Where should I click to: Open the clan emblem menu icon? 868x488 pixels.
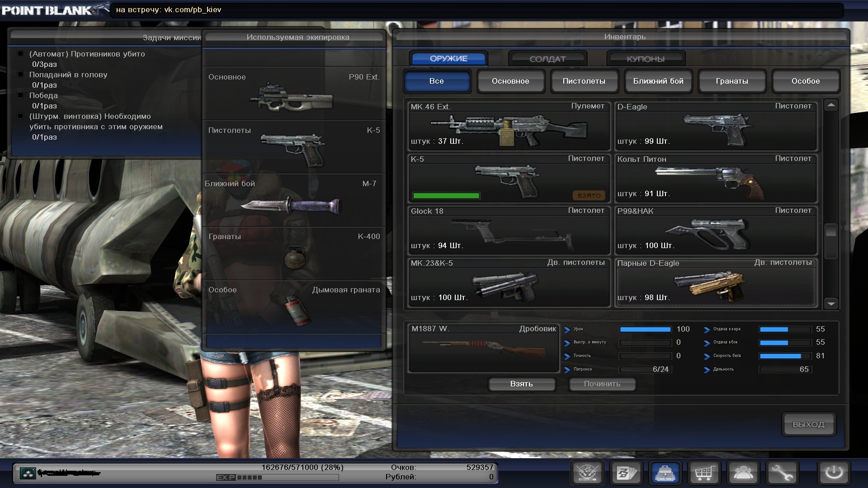tap(587, 473)
